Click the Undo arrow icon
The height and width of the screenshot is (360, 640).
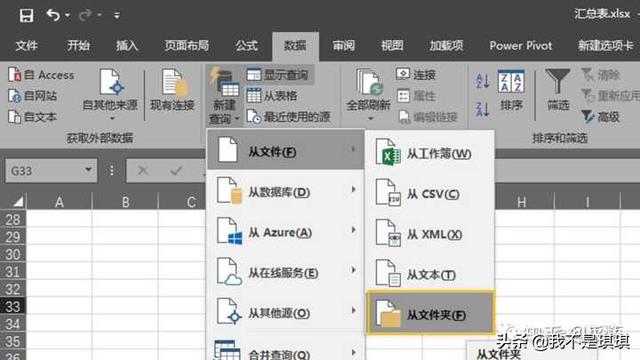[53, 15]
